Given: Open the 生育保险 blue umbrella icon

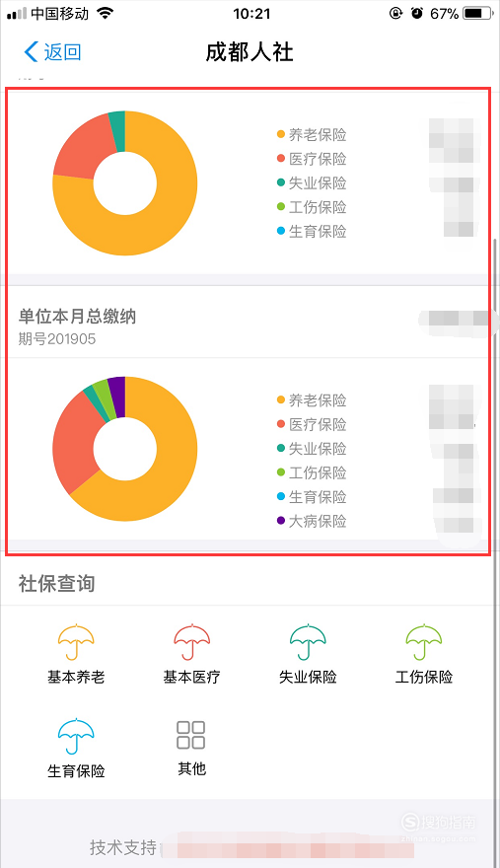Looking at the screenshot, I should 76,736.
